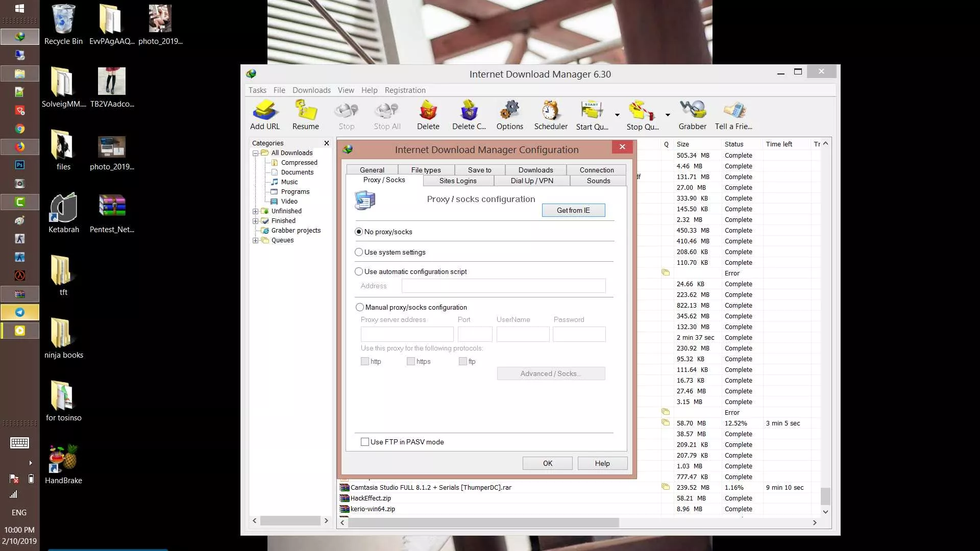
Task: Expand the Queues category node
Action: click(256, 240)
